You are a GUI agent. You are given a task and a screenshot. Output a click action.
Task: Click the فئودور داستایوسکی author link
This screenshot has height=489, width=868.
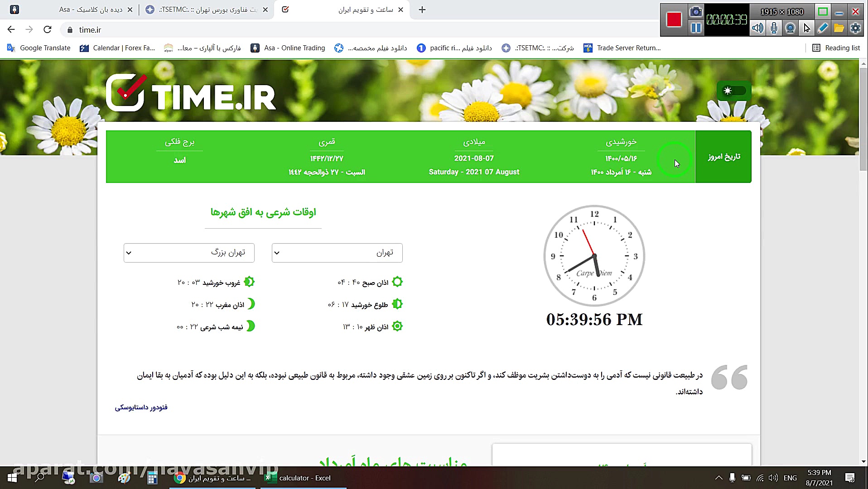point(141,407)
